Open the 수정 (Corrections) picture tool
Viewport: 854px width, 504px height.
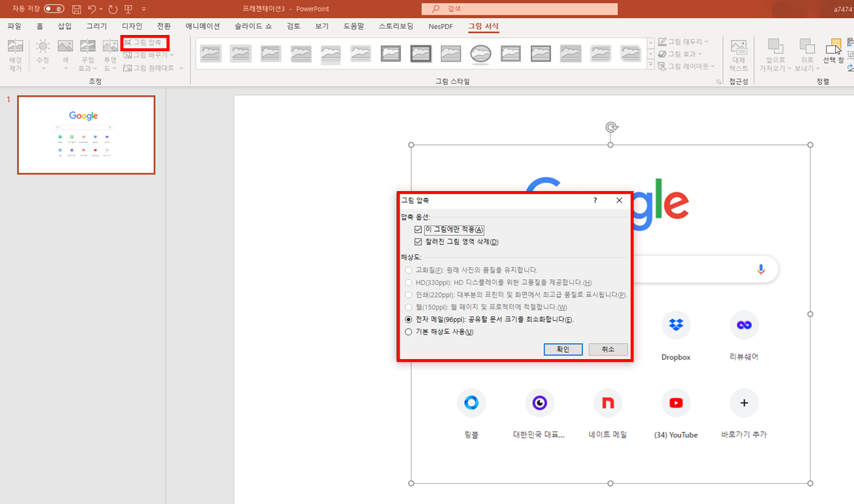coord(43,55)
